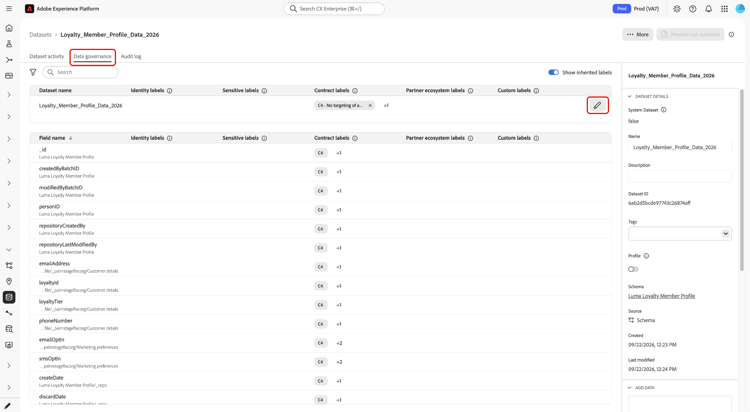This screenshot has height=412, width=750.
Task: Open the Tags dropdown
Action: pyautogui.click(x=680, y=234)
